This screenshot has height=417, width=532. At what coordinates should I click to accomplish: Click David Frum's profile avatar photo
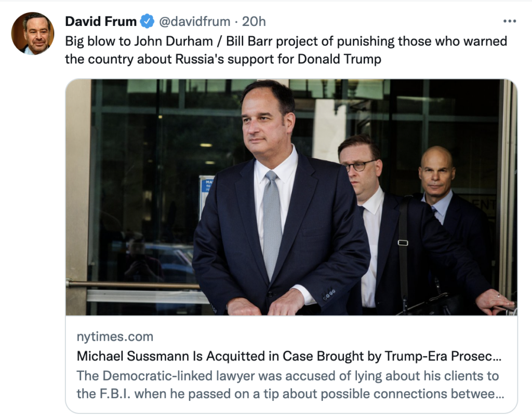point(32,33)
